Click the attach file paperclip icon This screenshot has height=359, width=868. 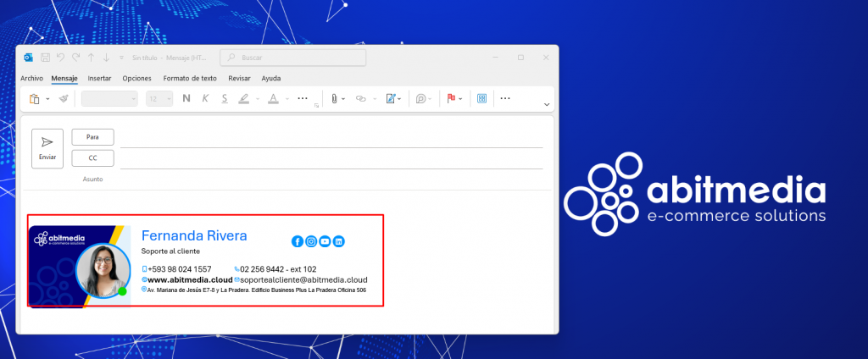335,98
